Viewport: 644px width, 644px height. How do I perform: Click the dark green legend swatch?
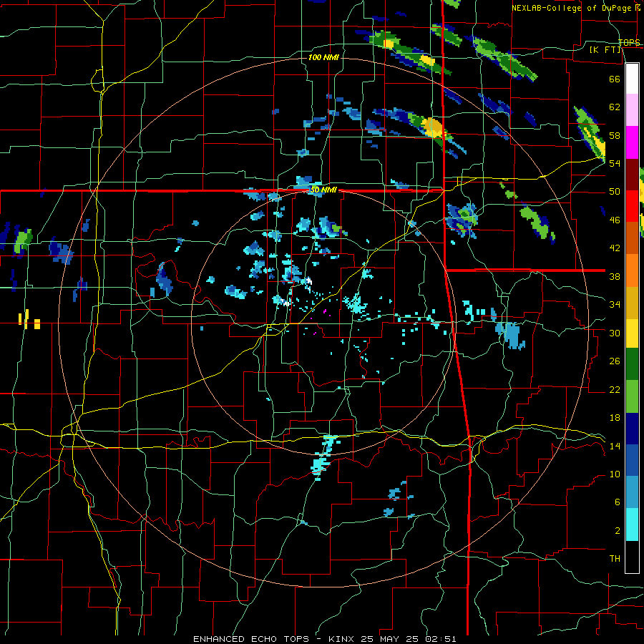click(x=632, y=364)
